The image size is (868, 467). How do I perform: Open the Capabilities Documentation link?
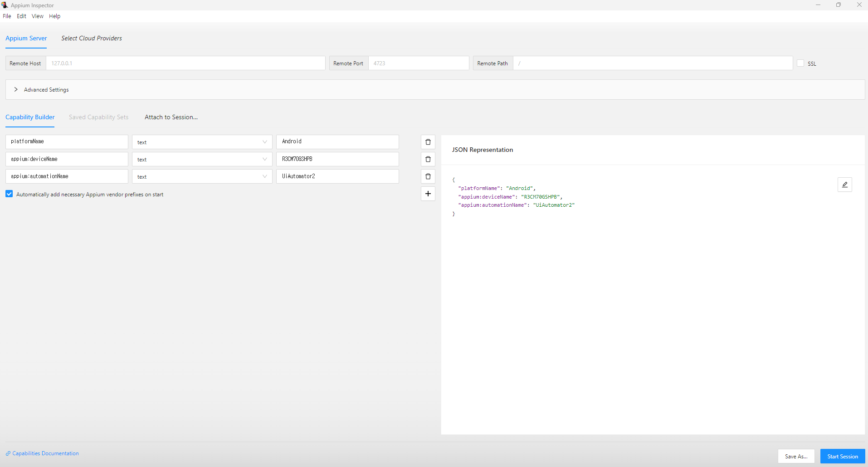(x=45, y=453)
